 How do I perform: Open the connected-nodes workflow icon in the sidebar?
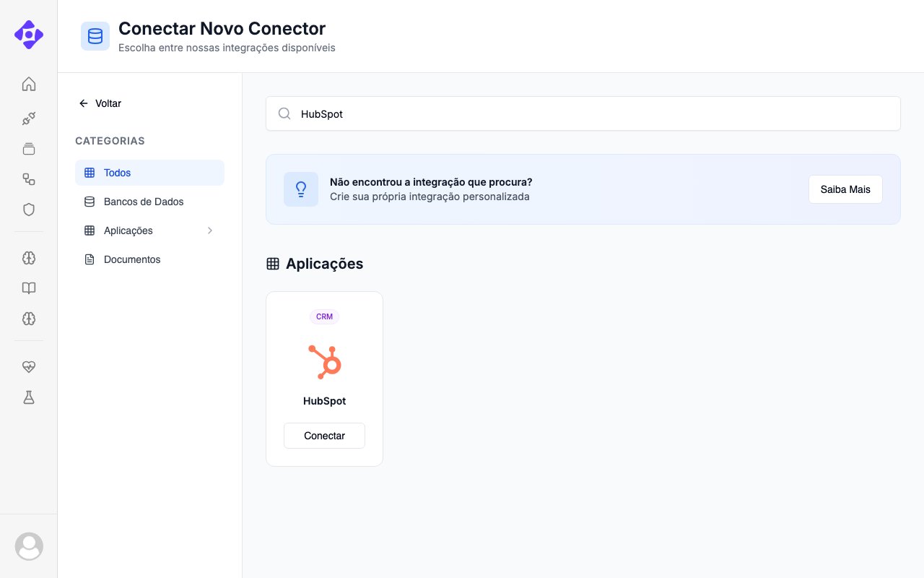click(x=29, y=179)
